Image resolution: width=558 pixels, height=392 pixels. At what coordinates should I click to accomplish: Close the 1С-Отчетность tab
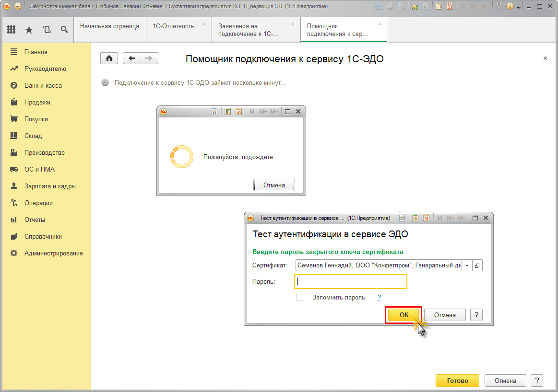[204, 24]
